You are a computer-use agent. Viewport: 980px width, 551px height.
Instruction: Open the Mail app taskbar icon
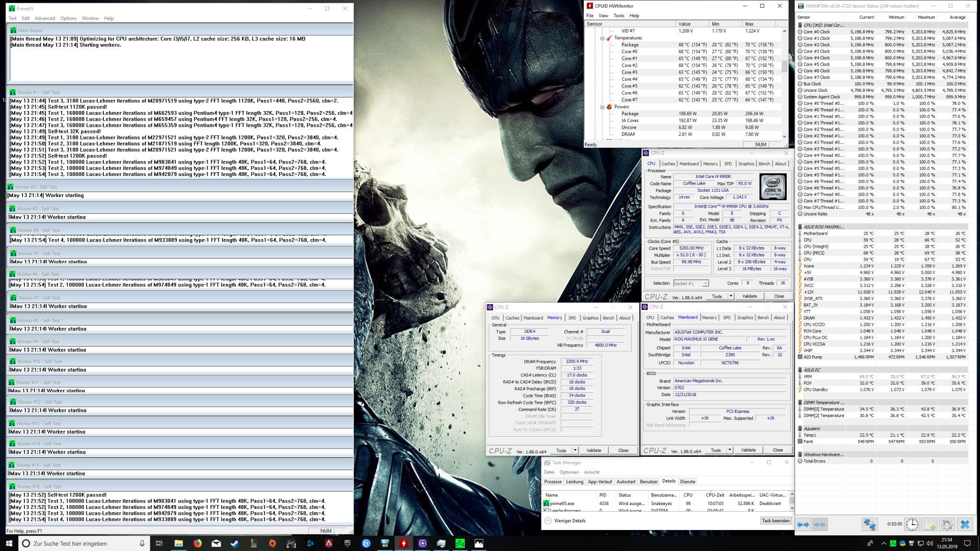pos(216,543)
